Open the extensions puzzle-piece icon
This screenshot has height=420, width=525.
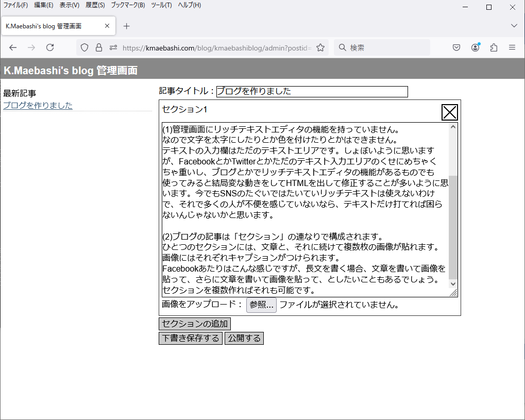[x=494, y=47]
